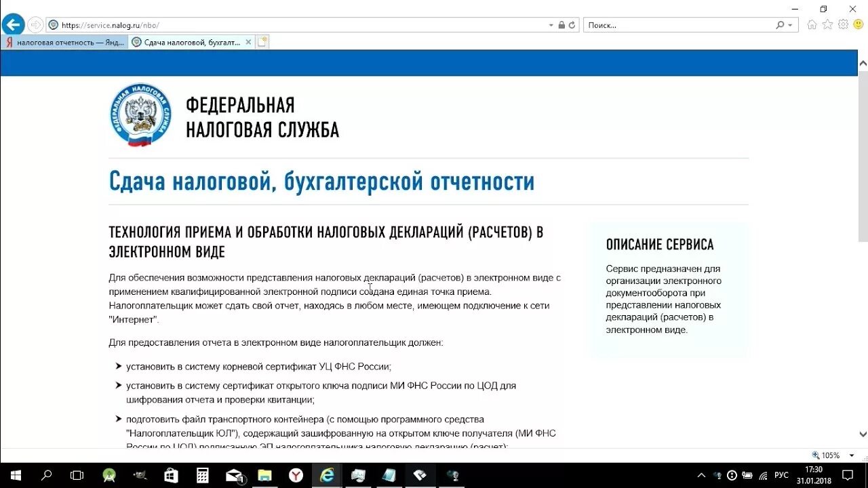
Task: Click the security lock icon in address bar
Action: pos(561,25)
